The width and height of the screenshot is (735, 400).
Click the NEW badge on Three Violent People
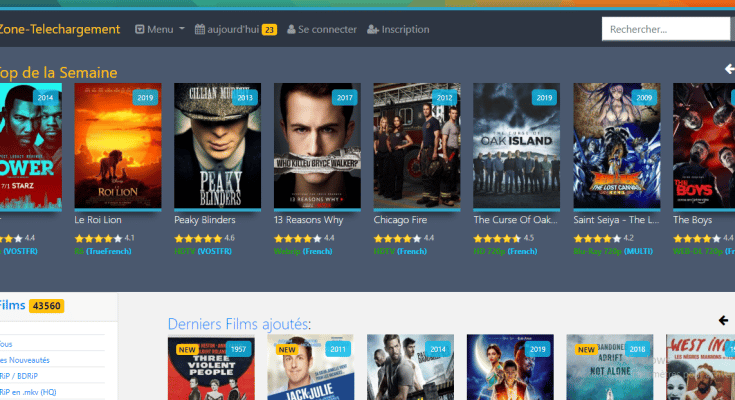187,349
